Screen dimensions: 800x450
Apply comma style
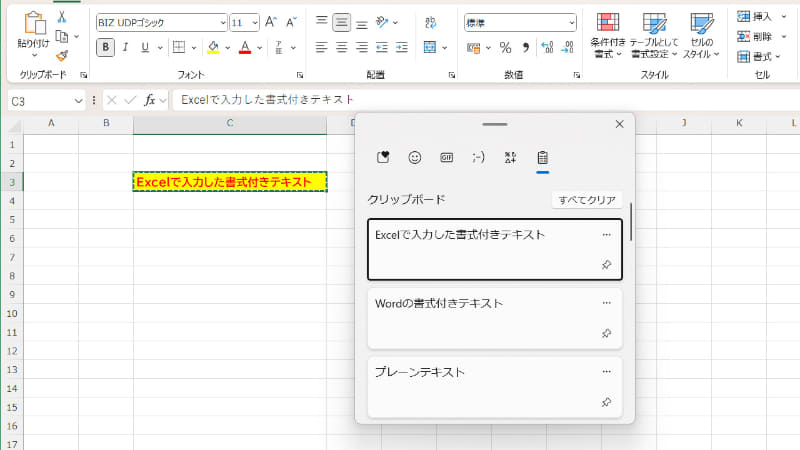[526, 48]
